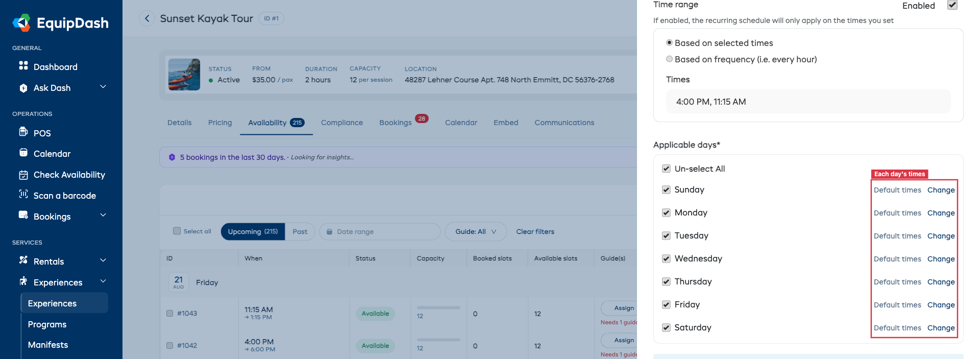Uncheck the Sunday checkbox

click(666, 189)
